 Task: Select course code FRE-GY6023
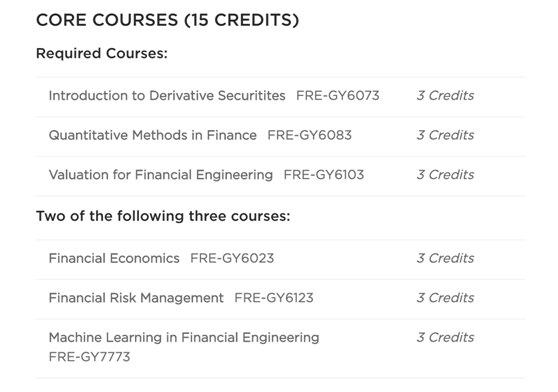232,258
